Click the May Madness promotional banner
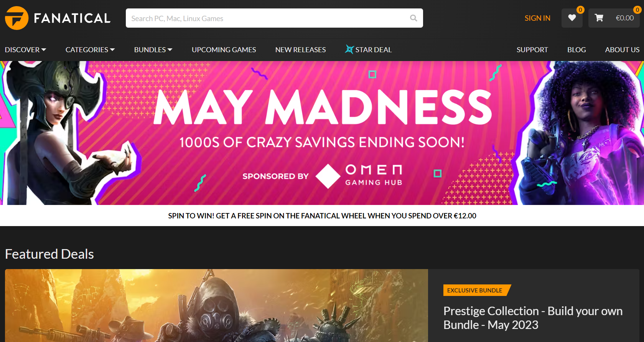 (322, 133)
